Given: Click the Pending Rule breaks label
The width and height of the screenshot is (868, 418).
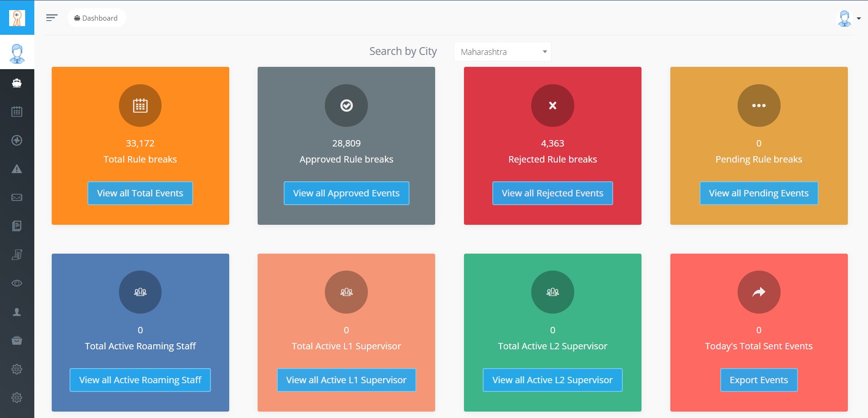Looking at the screenshot, I should point(759,159).
